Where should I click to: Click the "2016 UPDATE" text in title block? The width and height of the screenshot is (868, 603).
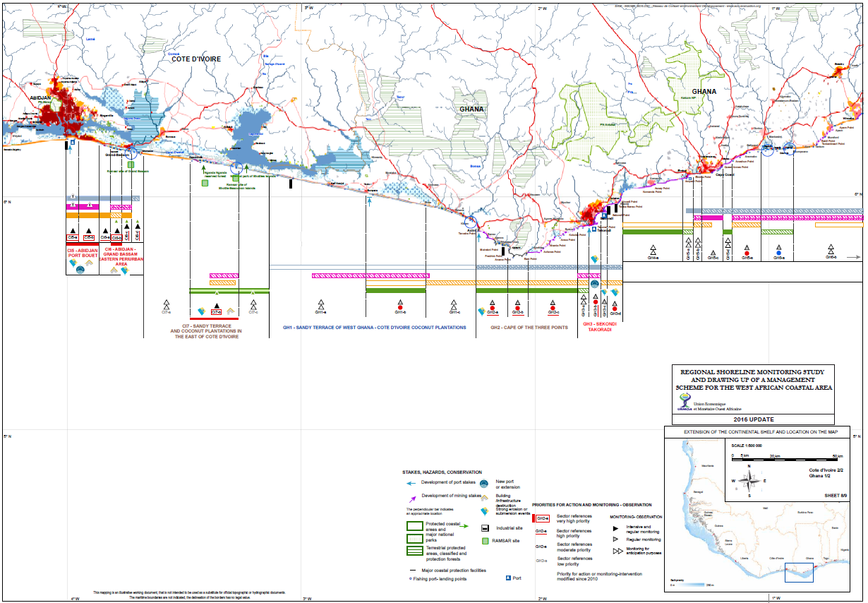[754, 419]
